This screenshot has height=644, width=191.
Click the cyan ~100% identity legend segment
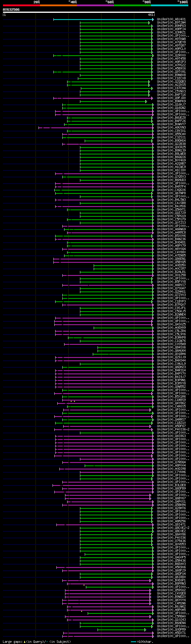[x=170, y=5]
